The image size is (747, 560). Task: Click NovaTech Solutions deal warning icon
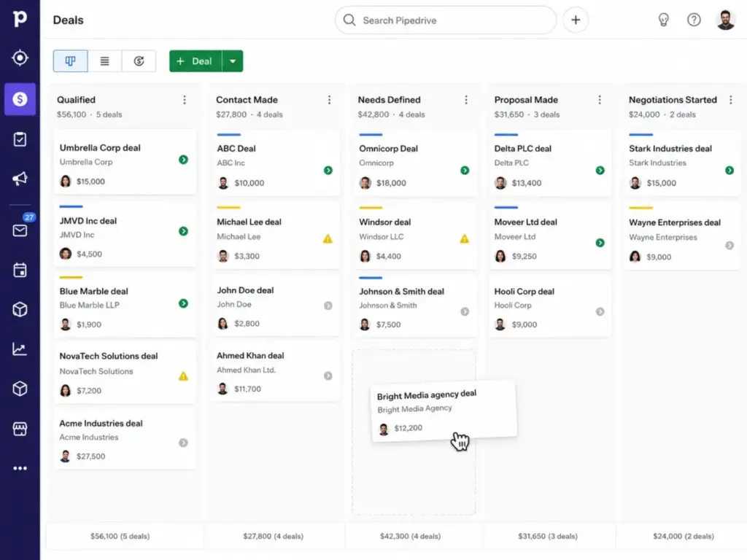click(x=183, y=376)
